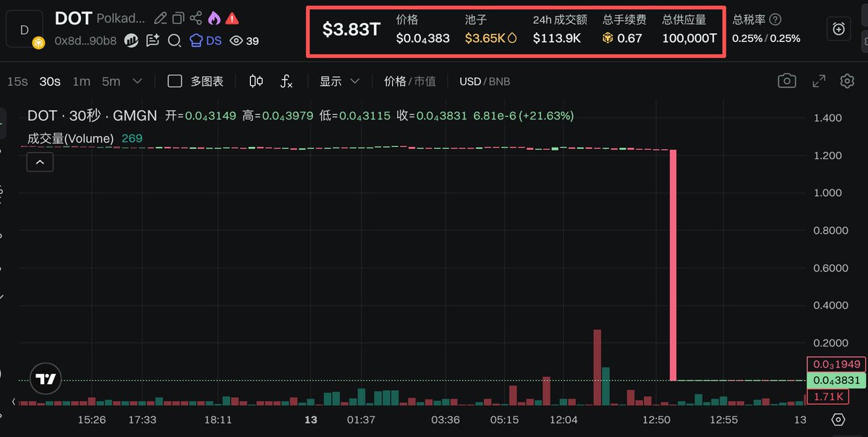Image resolution: width=868 pixels, height=437 pixels.
Task: Switch denomination to BNB
Action: (x=499, y=81)
